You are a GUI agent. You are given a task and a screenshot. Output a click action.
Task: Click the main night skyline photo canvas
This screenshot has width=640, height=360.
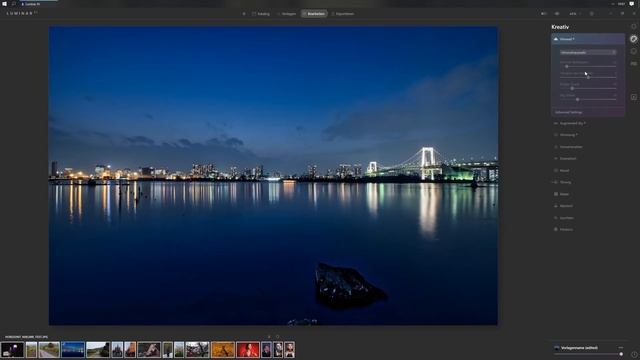(x=273, y=176)
